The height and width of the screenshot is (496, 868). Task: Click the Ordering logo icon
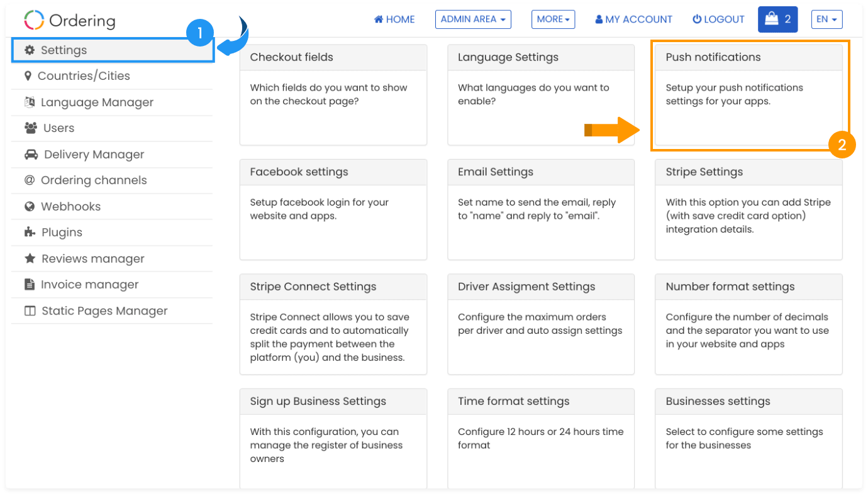pyautogui.click(x=34, y=19)
